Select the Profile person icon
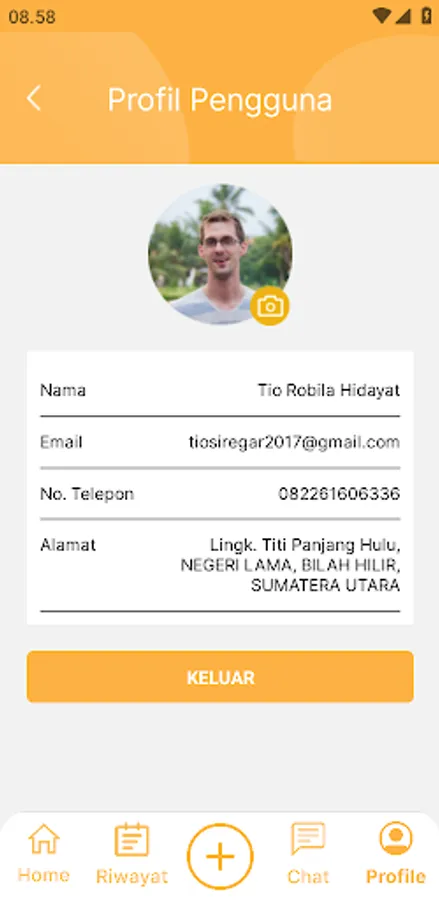Image resolution: width=439 pixels, height=900 pixels. click(396, 839)
